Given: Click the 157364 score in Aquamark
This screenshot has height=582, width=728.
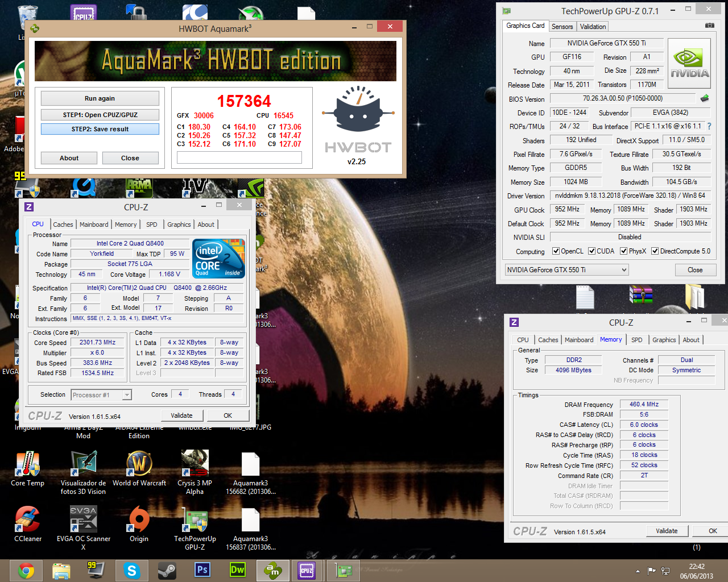Looking at the screenshot, I should pyautogui.click(x=244, y=101).
